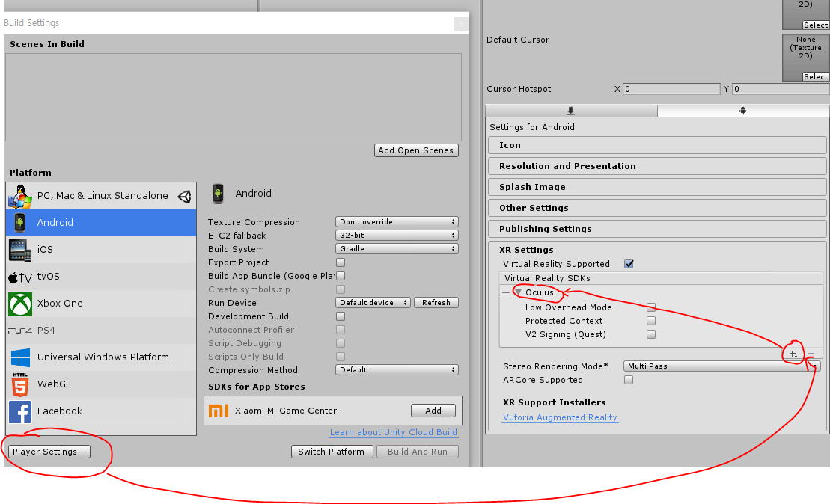
Task: Select the WebGL platform row
Action: point(101,384)
